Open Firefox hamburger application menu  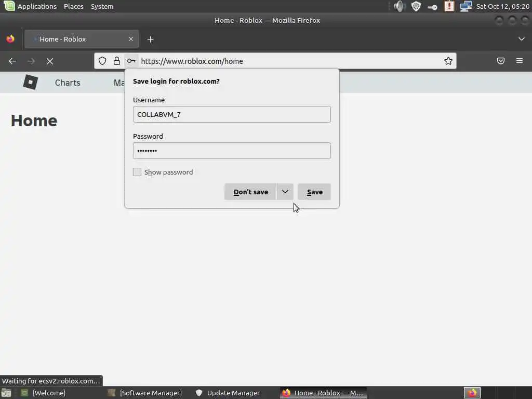(520, 61)
